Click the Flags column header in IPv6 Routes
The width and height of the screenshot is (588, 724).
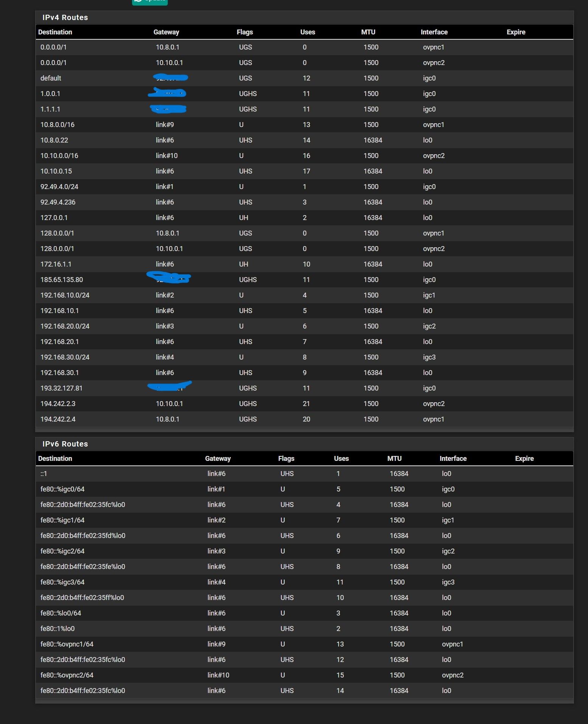tap(286, 459)
